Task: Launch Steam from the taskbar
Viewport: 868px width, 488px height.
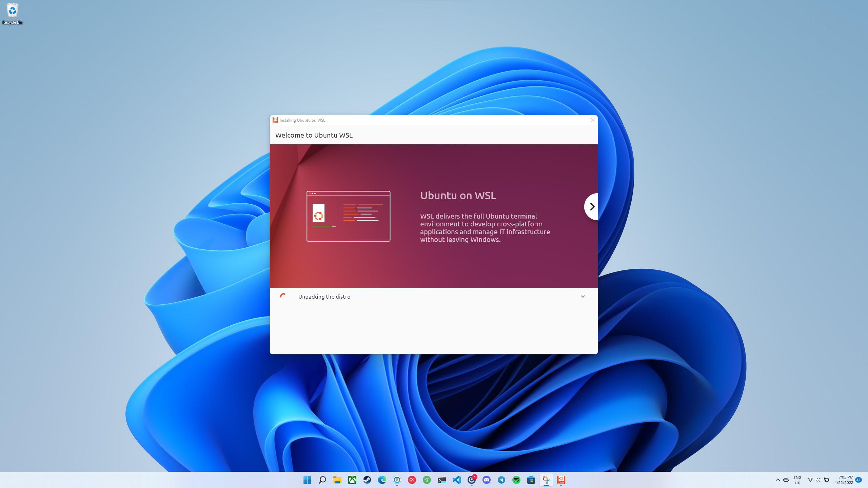Action: [x=367, y=480]
